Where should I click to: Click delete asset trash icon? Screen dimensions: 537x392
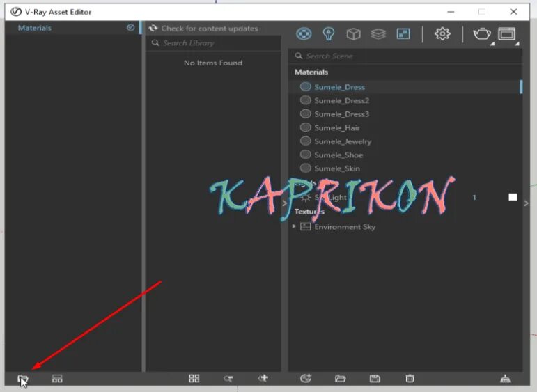410,379
